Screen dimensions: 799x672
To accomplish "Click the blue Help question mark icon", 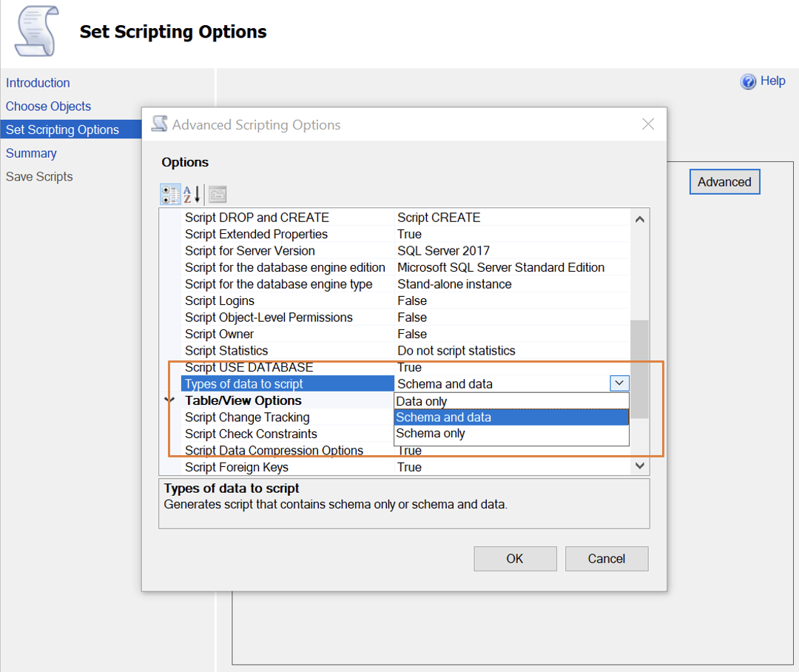I will tap(748, 81).
